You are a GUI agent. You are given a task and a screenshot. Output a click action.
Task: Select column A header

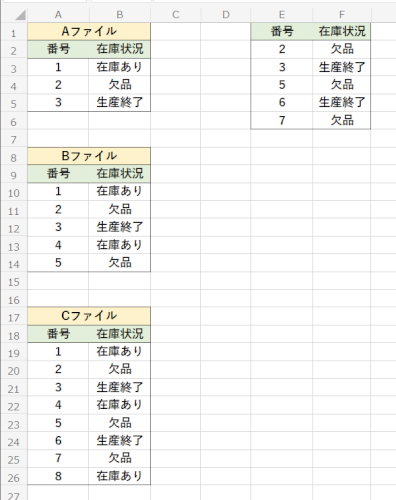pos(58,15)
